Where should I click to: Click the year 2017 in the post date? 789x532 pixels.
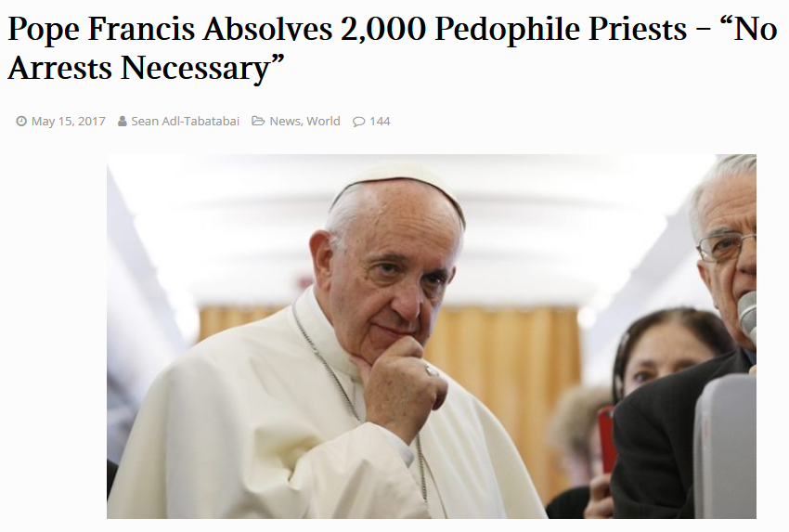pos(92,122)
